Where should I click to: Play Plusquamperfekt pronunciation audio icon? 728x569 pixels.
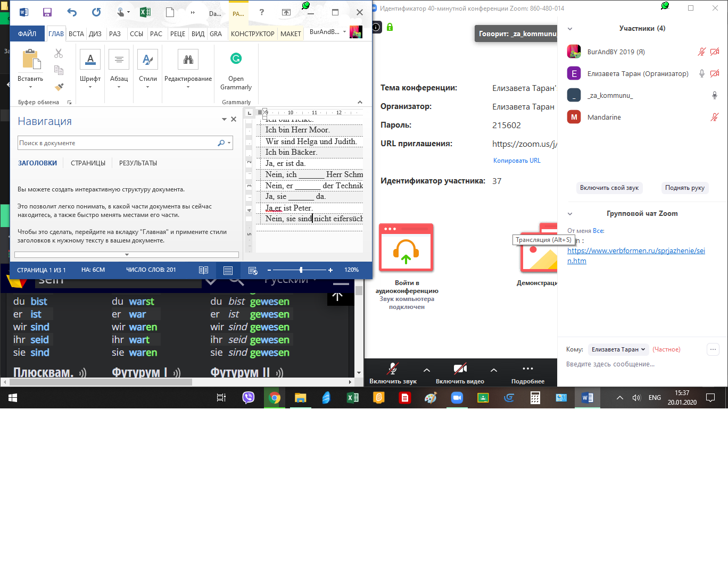[x=82, y=373]
